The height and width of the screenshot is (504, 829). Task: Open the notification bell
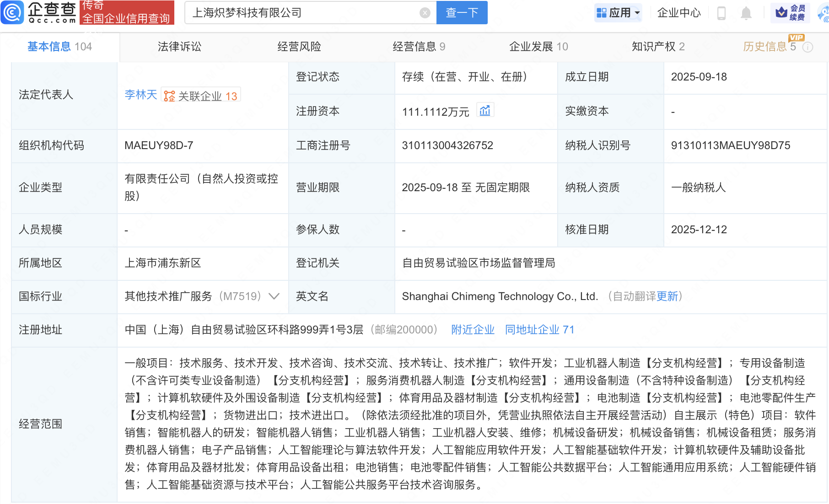point(746,13)
